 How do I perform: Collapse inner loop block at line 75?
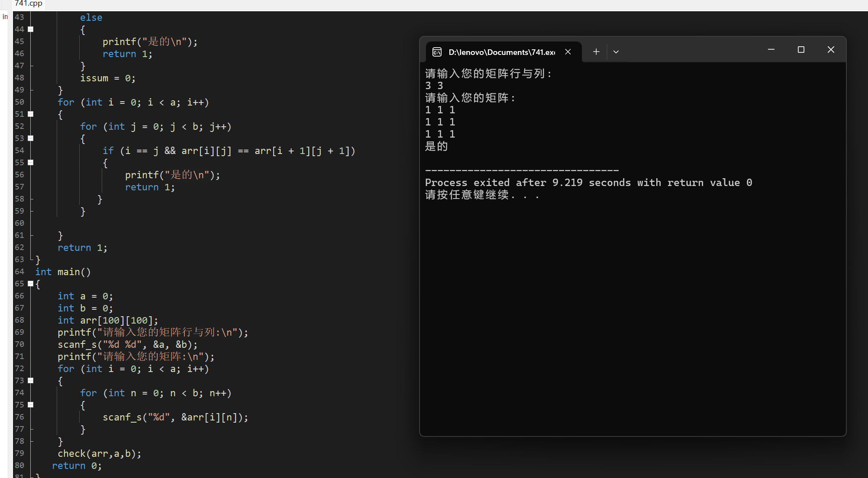[x=31, y=405]
